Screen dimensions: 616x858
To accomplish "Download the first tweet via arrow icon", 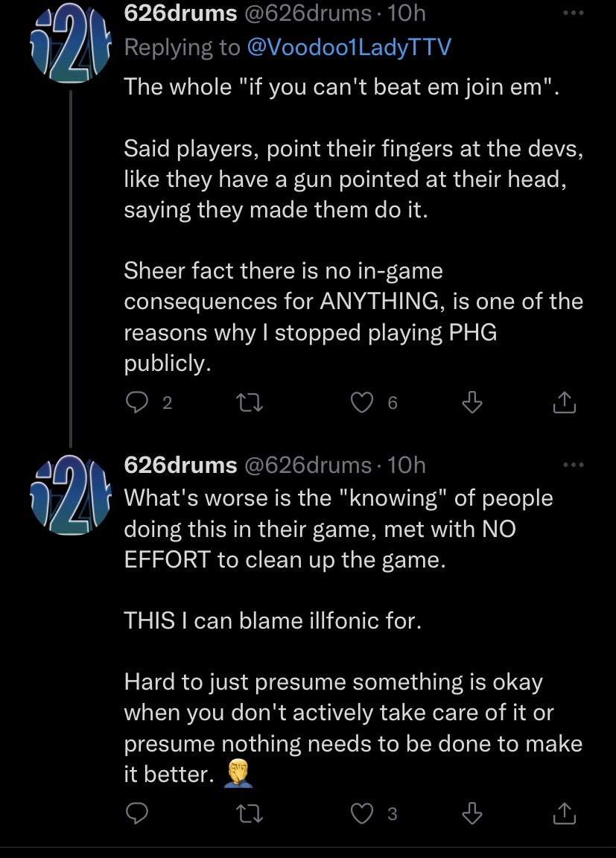I will click(471, 403).
